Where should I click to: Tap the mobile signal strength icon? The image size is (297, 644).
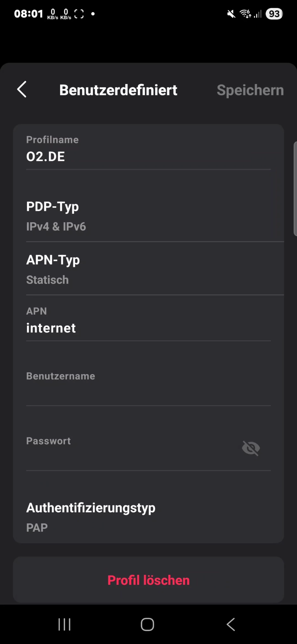point(258,14)
